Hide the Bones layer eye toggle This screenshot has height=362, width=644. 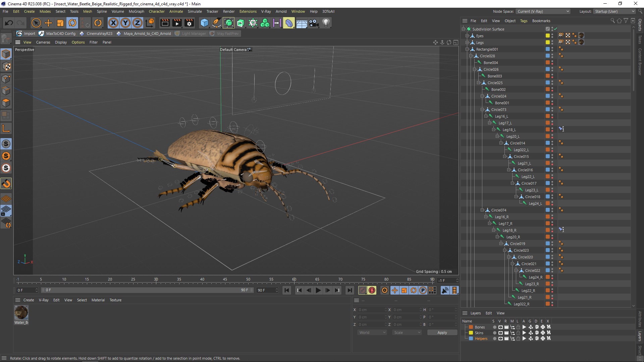pos(500,327)
